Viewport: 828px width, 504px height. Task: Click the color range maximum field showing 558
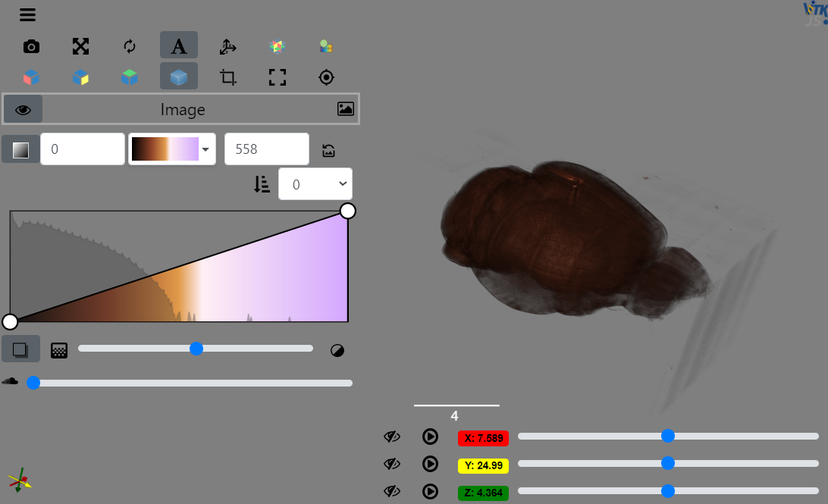point(266,149)
